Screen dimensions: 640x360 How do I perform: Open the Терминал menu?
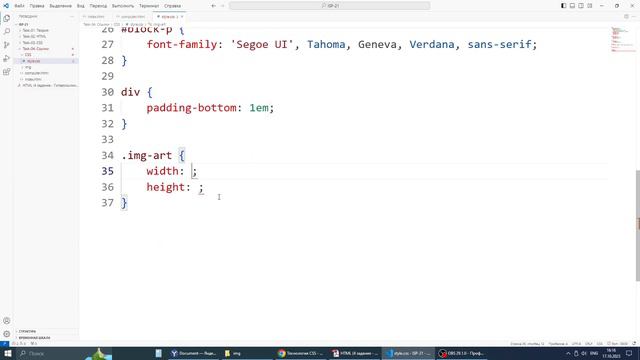[x=149, y=6]
